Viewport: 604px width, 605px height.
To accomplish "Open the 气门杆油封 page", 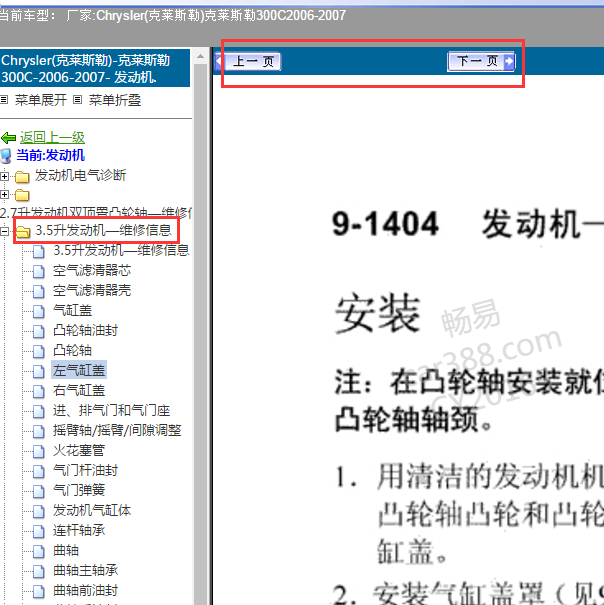I will [85, 470].
